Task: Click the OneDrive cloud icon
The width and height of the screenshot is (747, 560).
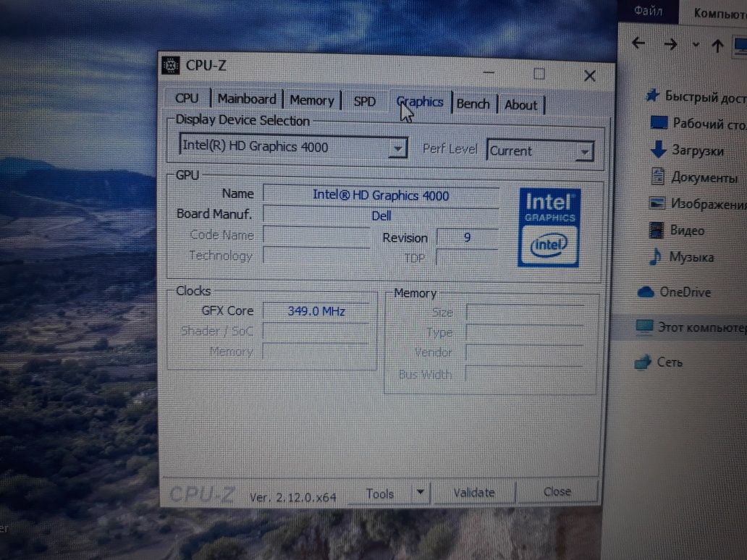Action: [646, 292]
